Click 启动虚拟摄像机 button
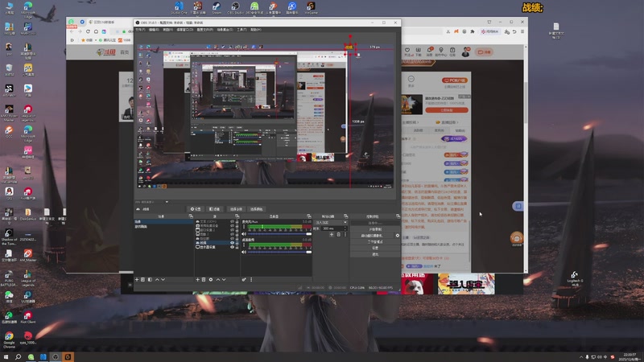The height and width of the screenshot is (362, 644). [372, 236]
